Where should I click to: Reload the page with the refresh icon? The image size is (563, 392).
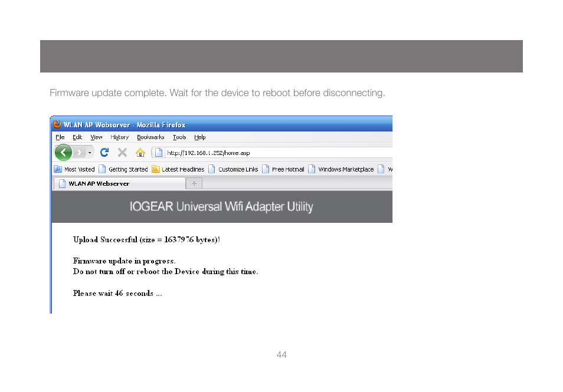[104, 153]
